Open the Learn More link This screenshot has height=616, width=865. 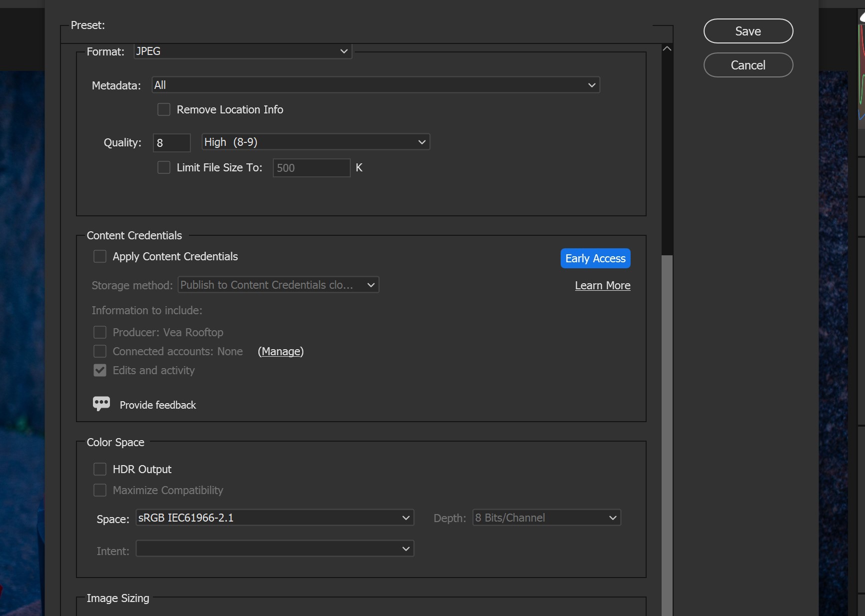point(602,285)
